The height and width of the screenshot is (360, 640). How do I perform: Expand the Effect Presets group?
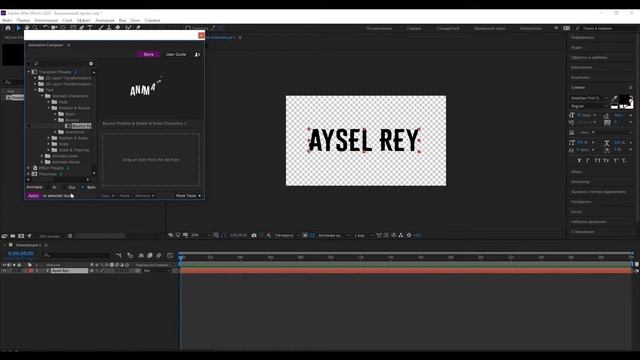click(29, 168)
